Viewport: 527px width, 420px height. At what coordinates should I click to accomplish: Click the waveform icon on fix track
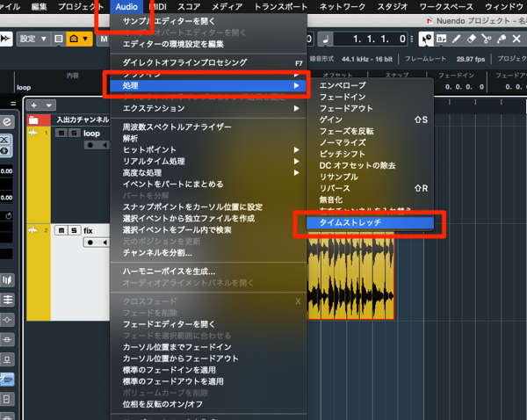click(x=33, y=230)
